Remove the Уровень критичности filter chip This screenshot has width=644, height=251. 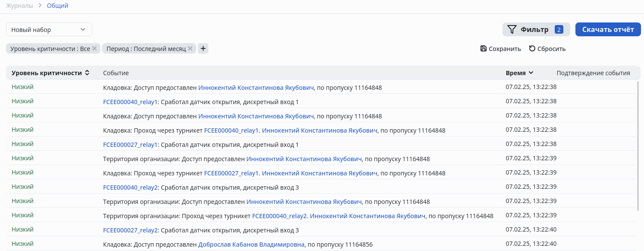click(95, 49)
